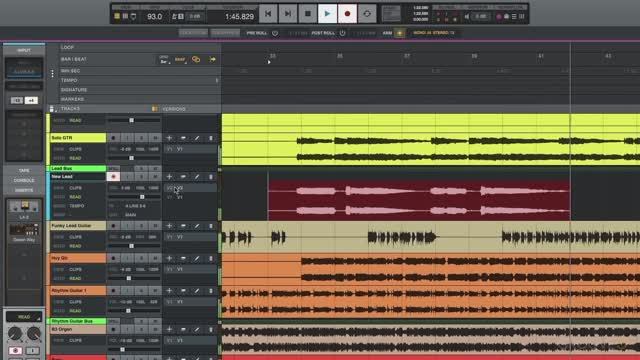Mute the B3 Organ track
Viewport: 640px width, 360px height.
(155, 329)
